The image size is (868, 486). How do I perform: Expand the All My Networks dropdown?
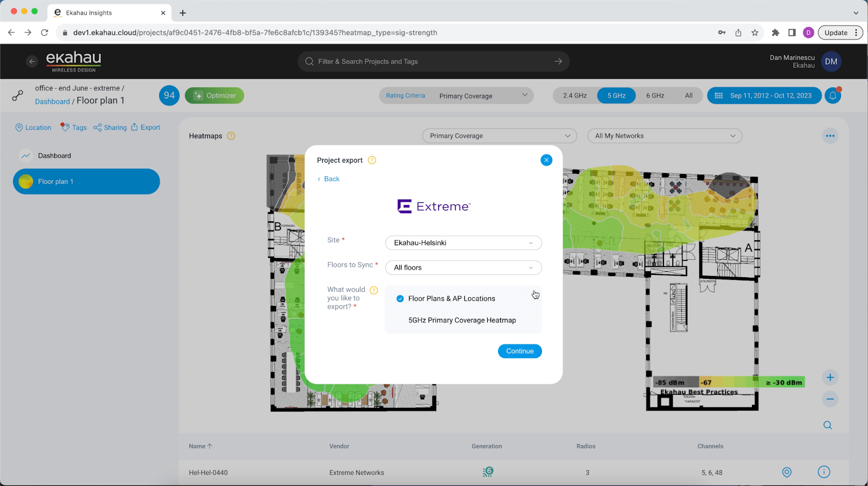[665, 136]
